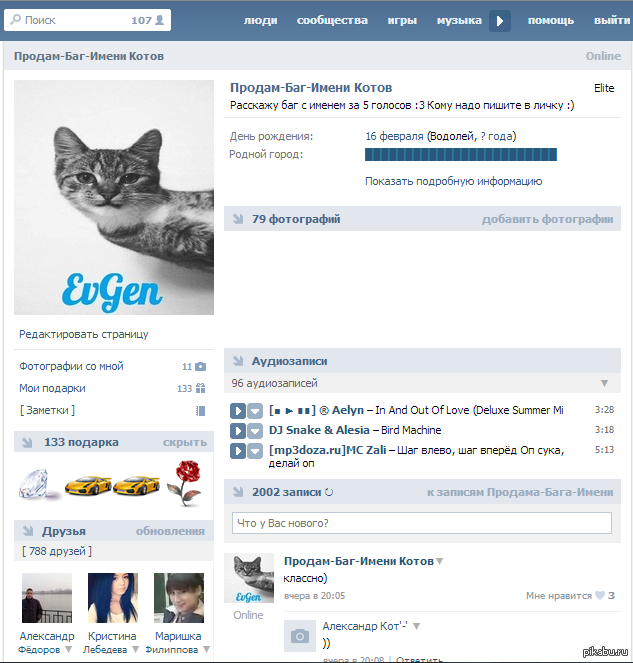
Task: Expand the 96 аудиозаписей dropdown arrow
Action: [x=605, y=383]
